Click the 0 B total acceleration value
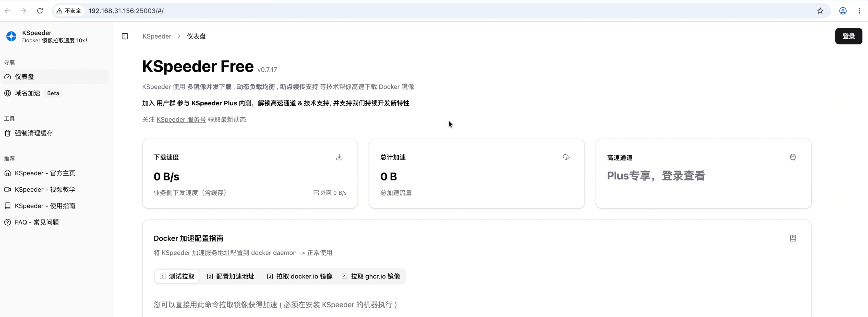 click(x=389, y=177)
